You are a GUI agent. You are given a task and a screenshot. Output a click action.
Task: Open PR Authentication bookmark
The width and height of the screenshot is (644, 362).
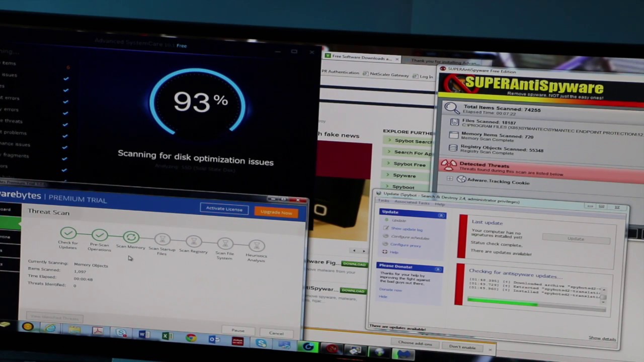coord(340,72)
